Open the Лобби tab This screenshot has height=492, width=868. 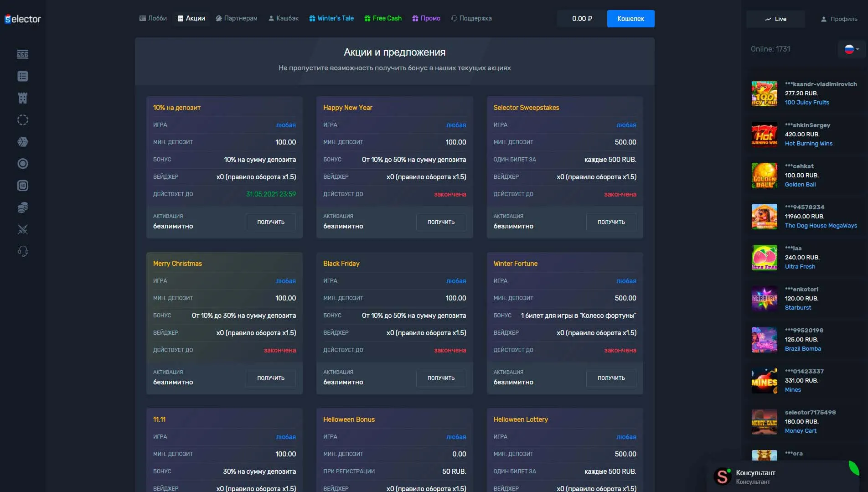pyautogui.click(x=153, y=18)
